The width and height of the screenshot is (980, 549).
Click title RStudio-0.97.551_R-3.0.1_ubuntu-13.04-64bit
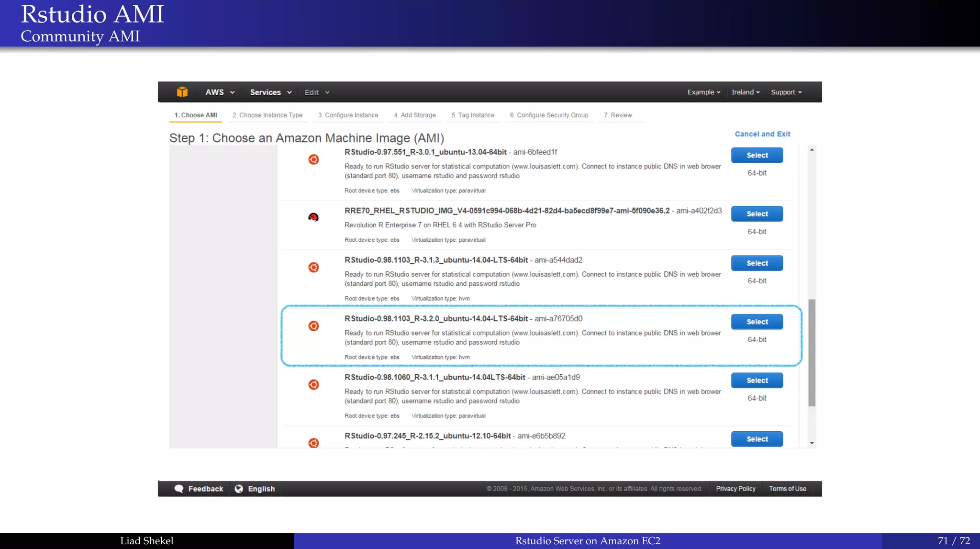coord(425,152)
